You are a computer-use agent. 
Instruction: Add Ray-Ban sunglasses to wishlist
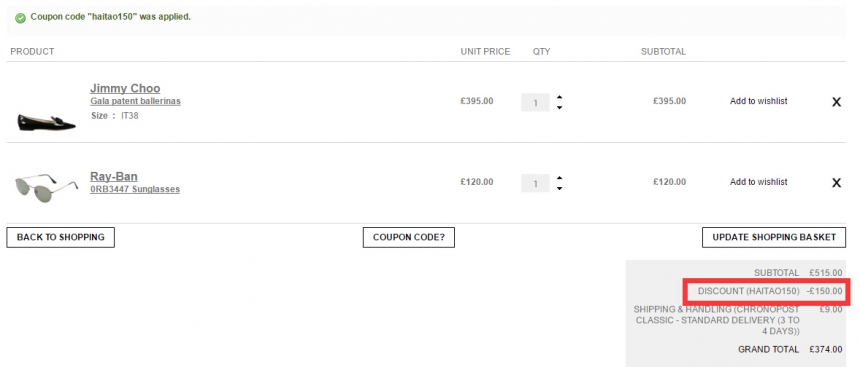coord(759,182)
